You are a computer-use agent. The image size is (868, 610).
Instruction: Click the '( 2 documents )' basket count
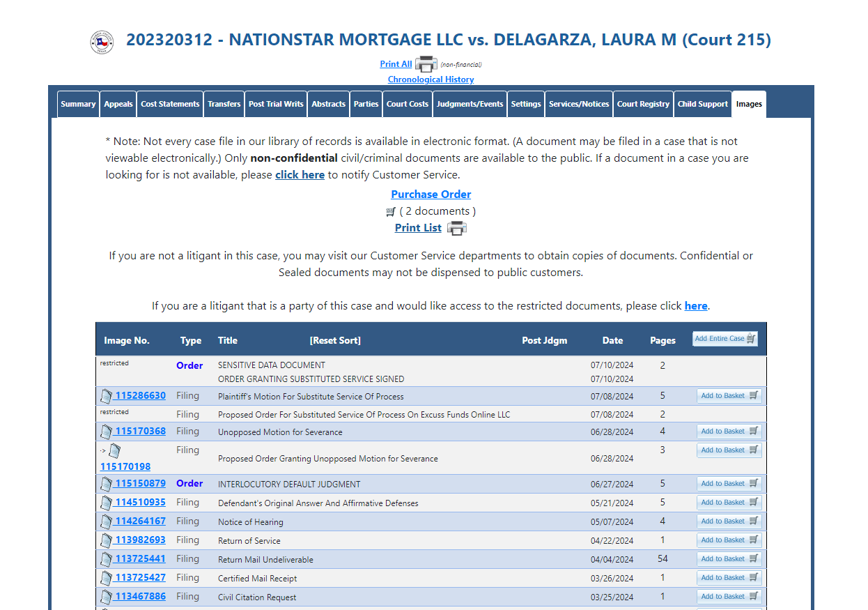click(438, 211)
